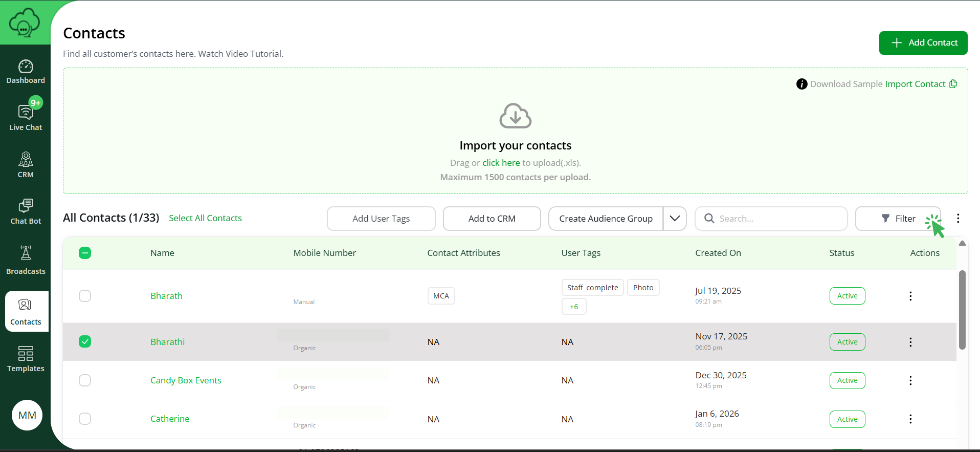980x452 pixels.
Task: Expand the Create Audience Group dropdown arrow
Action: (675, 219)
